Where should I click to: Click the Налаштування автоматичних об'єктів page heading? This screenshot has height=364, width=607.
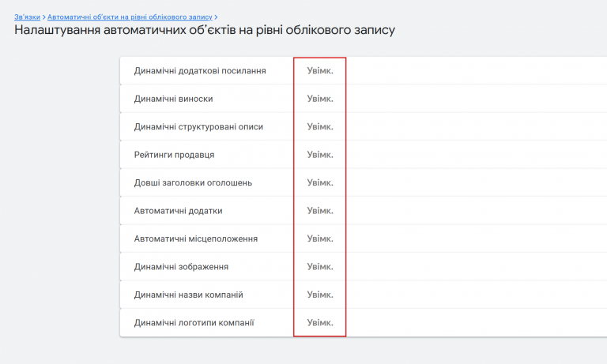tap(204, 31)
